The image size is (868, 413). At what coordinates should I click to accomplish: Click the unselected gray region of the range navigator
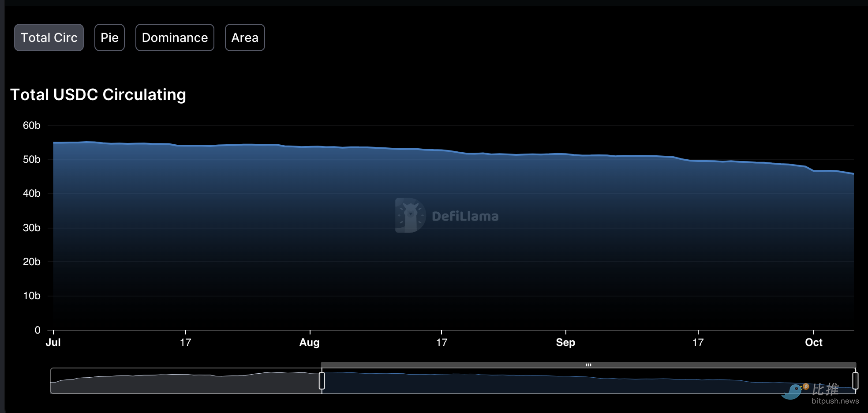(x=186, y=381)
